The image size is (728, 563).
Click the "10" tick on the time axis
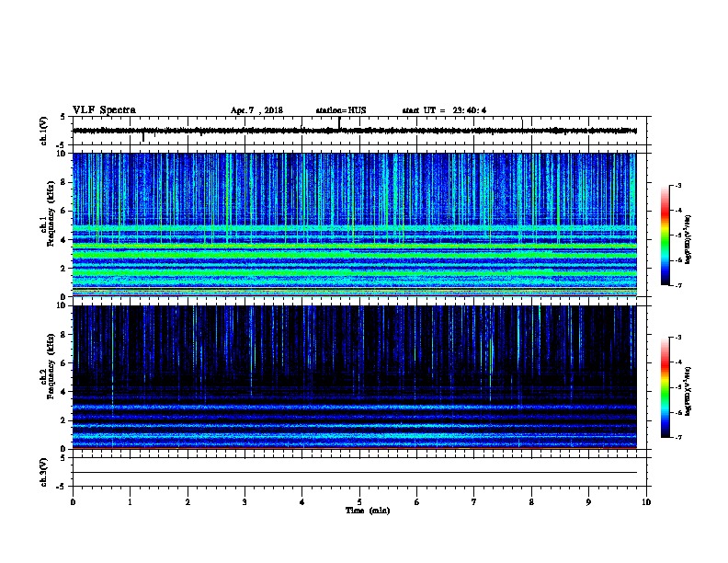click(x=646, y=502)
